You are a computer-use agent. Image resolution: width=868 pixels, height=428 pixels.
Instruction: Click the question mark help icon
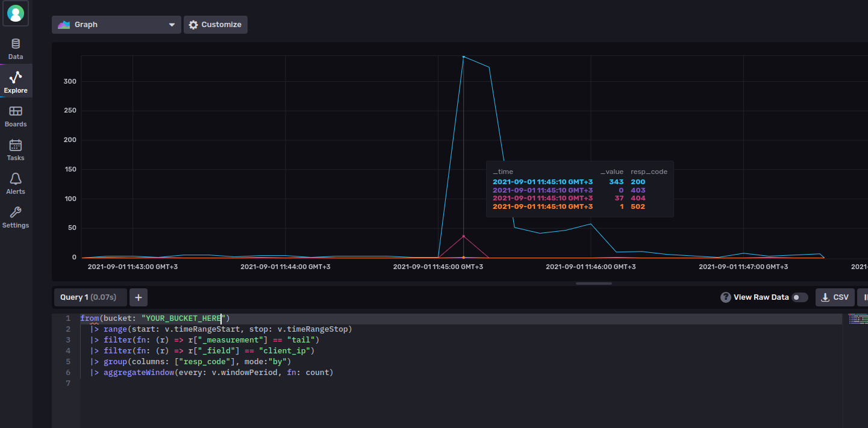tap(726, 297)
